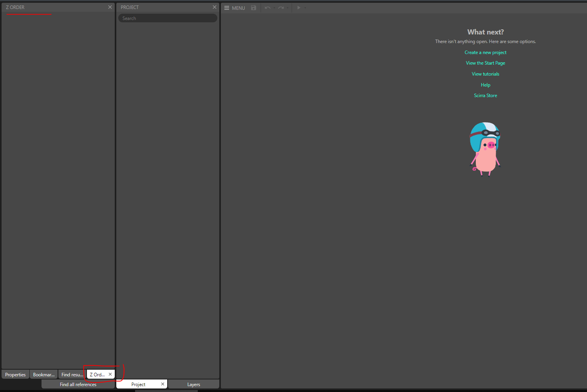Click the Save project icon
587x392 pixels.
point(253,7)
